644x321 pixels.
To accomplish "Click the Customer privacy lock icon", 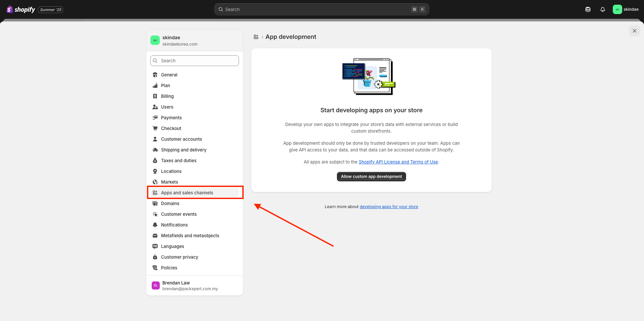I will pyautogui.click(x=155, y=257).
